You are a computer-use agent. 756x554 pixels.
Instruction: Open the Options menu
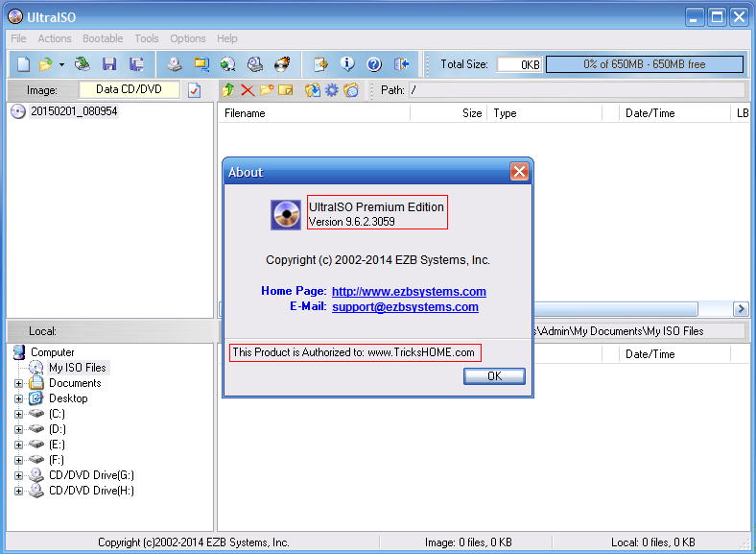tap(187, 38)
